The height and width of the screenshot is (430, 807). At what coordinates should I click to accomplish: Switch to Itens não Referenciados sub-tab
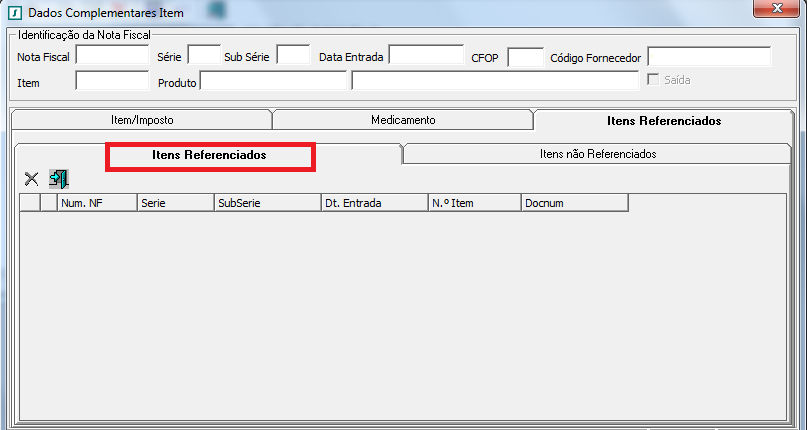coord(598,153)
